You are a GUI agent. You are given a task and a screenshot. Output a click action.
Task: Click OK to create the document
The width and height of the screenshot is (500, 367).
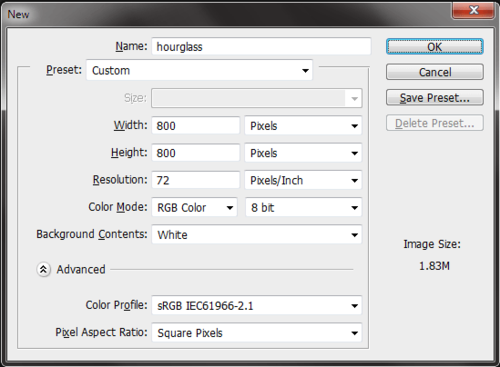pos(435,47)
